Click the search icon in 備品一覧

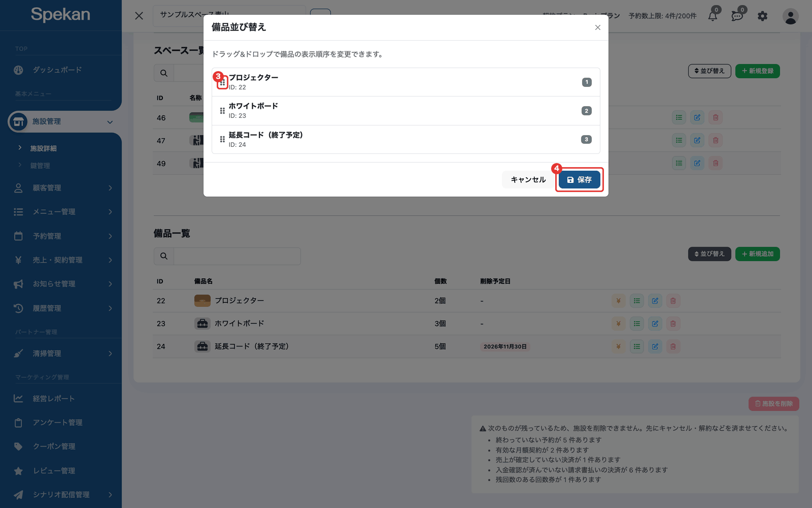(164, 256)
